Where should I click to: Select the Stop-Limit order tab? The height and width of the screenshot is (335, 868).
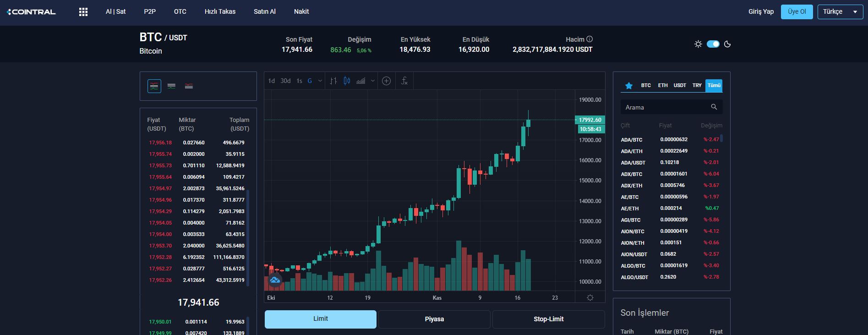[x=549, y=319]
